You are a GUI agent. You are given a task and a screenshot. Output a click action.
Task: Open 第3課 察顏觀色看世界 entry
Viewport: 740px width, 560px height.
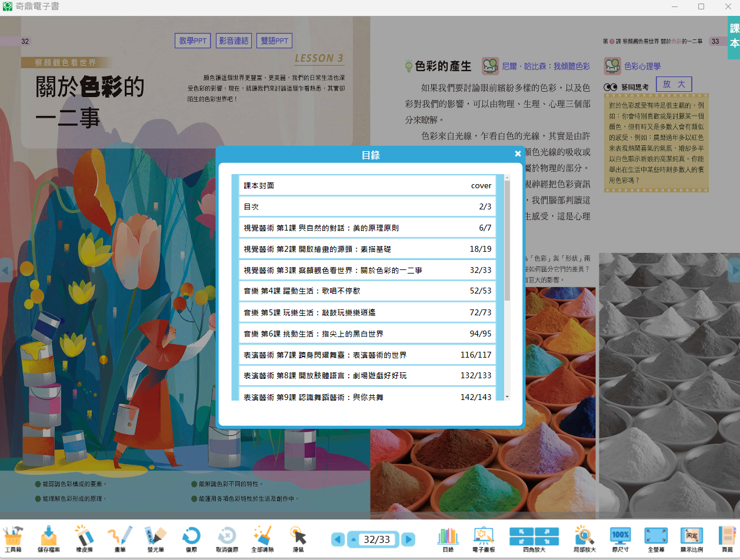[x=368, y=270]
